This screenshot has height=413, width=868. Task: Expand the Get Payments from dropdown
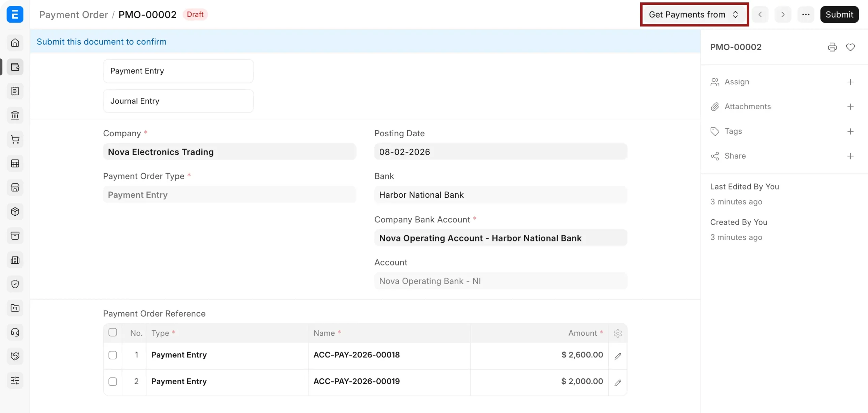(x=694, y=15)
